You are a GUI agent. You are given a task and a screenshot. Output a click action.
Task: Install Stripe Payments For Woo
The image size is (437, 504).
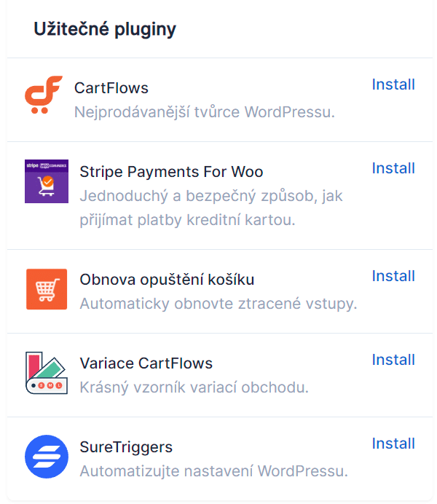pos(393,168)
